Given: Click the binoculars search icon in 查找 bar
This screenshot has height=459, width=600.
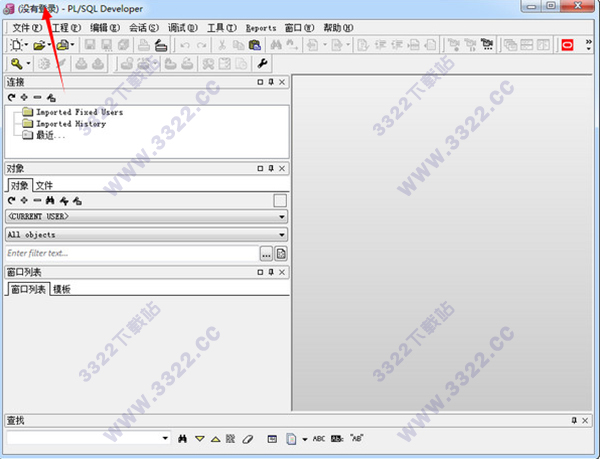Looking at the screenshot, I should coord(183,439).
